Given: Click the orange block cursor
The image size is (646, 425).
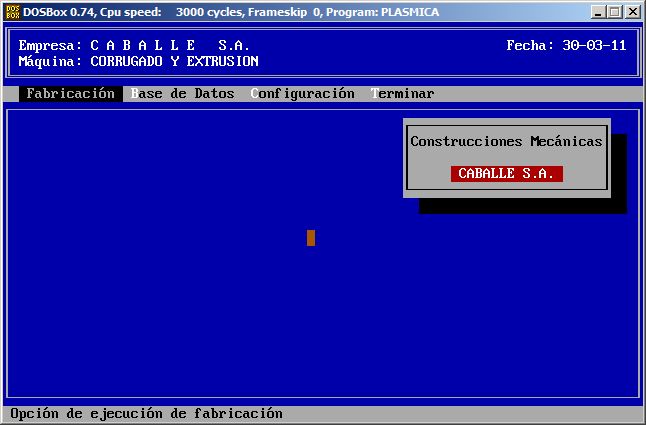Looking at the screenshot, I should coord(311,238).
